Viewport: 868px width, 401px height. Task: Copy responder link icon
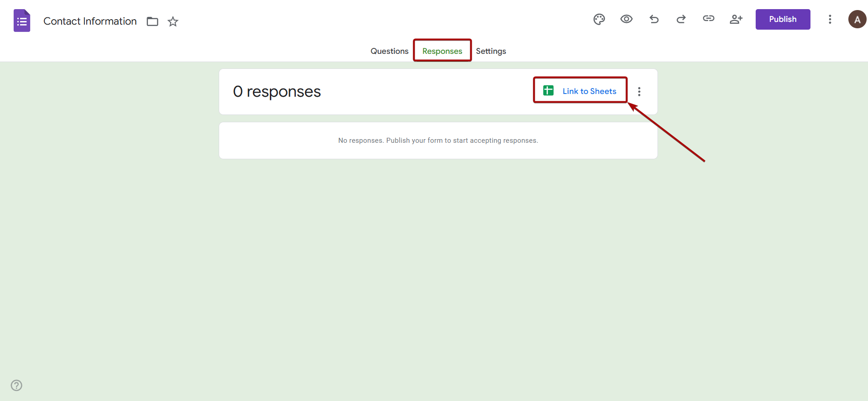pos(709,19)
